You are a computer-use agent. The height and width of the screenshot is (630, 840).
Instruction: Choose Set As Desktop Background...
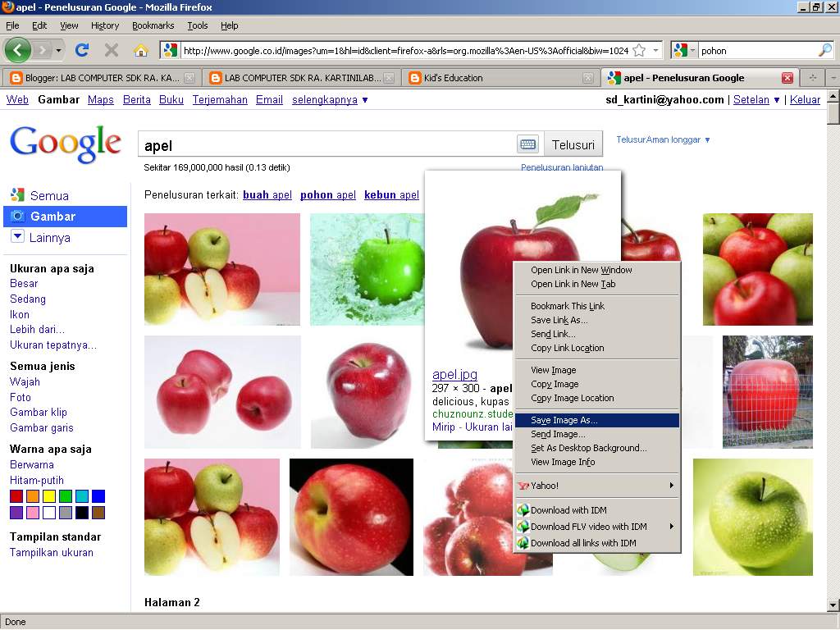click(597, 448)
